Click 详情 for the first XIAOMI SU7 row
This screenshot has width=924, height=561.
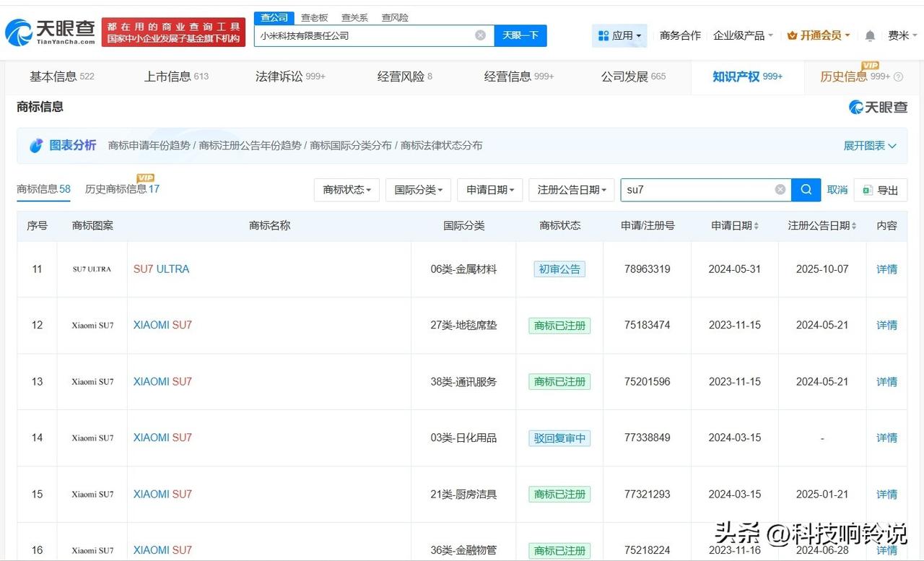886,325
